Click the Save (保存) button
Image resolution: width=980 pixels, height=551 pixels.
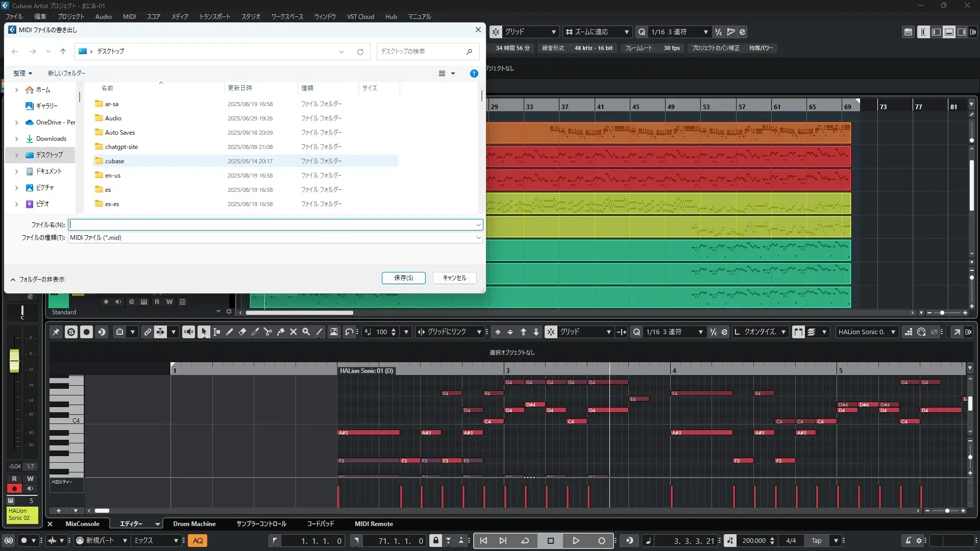[x=403, y=278]
